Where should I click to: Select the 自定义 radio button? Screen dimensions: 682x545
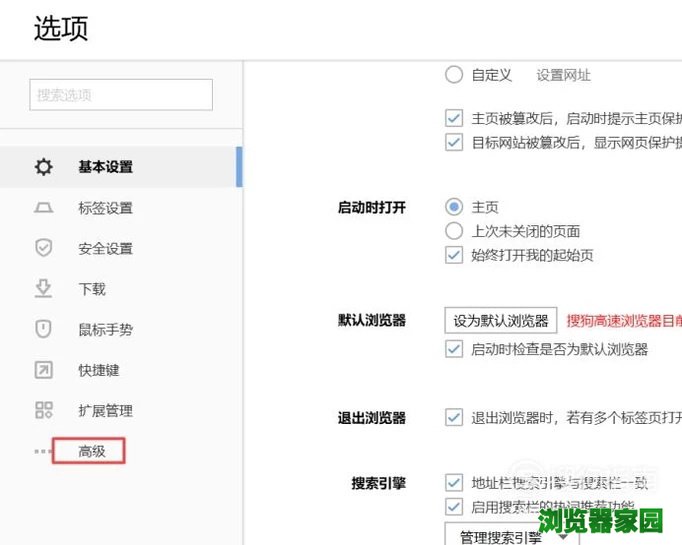click(x=454, y=75)
